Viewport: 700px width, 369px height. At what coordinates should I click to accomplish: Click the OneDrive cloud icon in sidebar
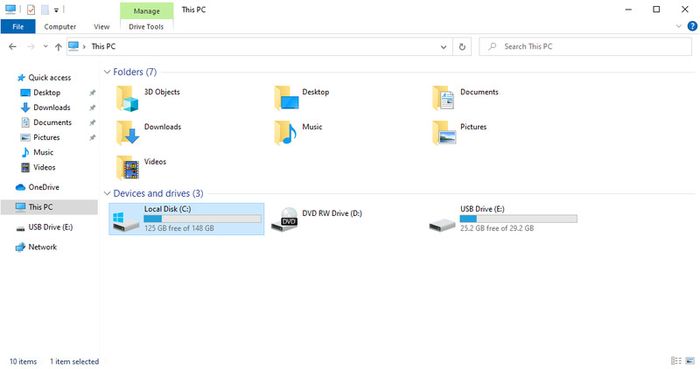click(21, 187)
